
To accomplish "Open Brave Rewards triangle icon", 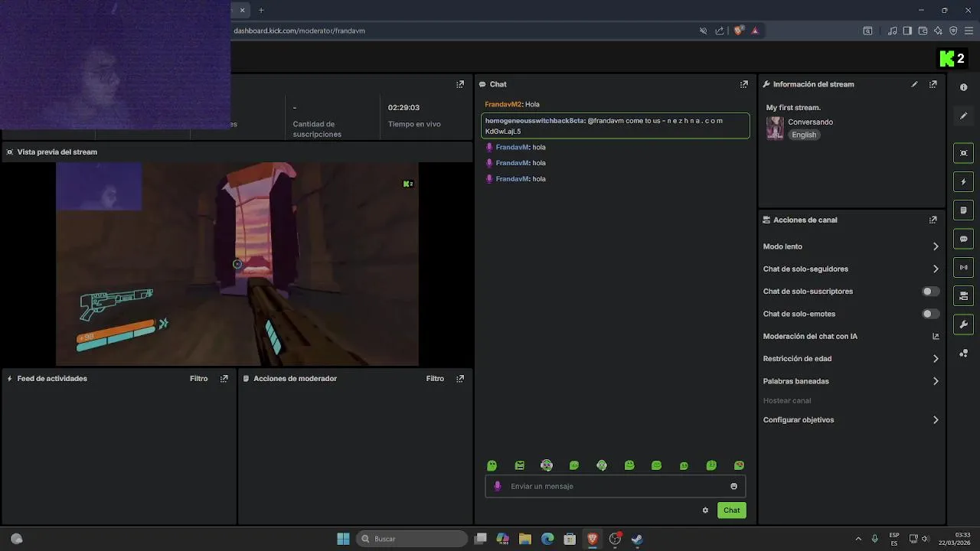I will (x=755, y=31).
